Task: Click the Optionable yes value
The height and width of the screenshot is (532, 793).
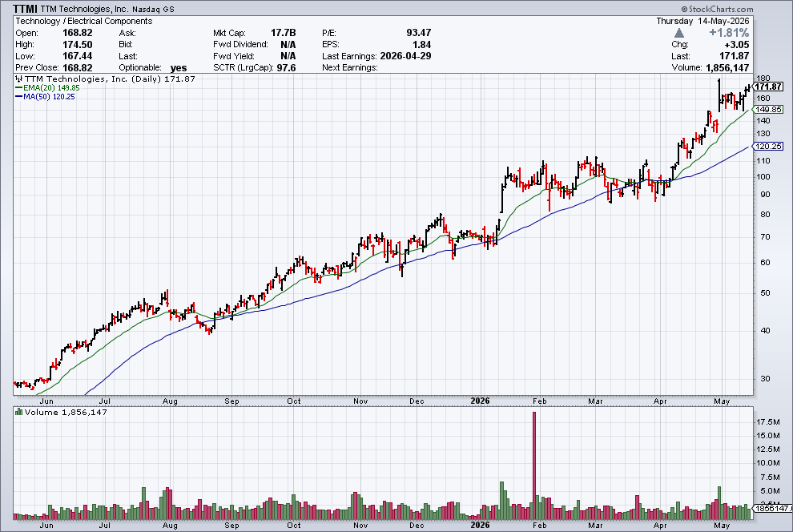Action: tap(179, 68)
